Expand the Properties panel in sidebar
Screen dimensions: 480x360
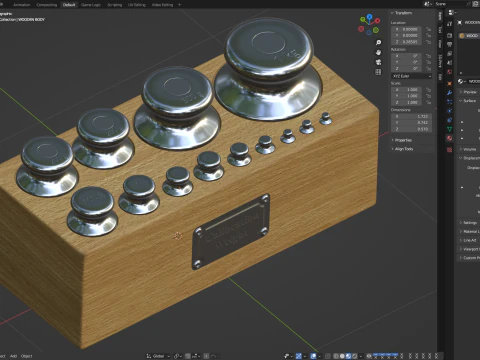(x=402, y=140)
